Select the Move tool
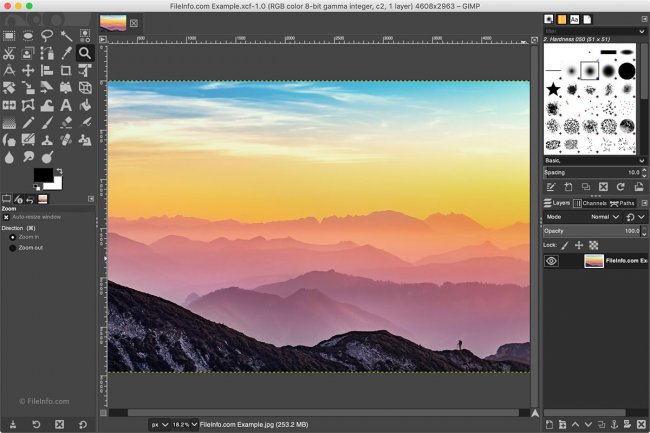Image resolution: width=650 pixels, height=433 pixels. pyautogui.click(x=28, y=71)
